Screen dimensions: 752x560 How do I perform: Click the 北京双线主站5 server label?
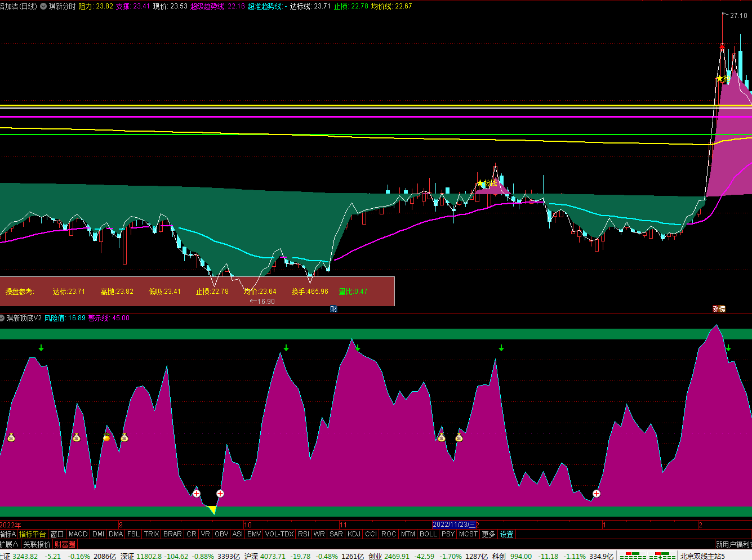click(702, 556)
